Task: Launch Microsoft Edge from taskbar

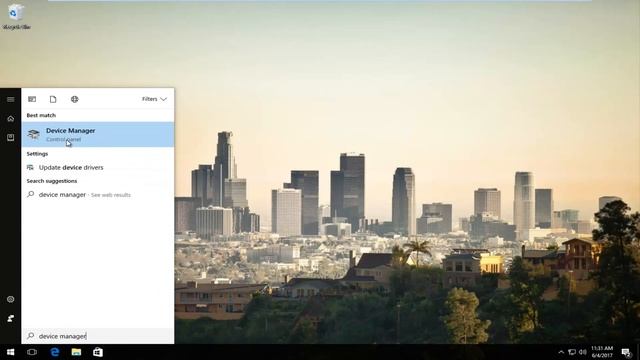Action: point(55,352)
